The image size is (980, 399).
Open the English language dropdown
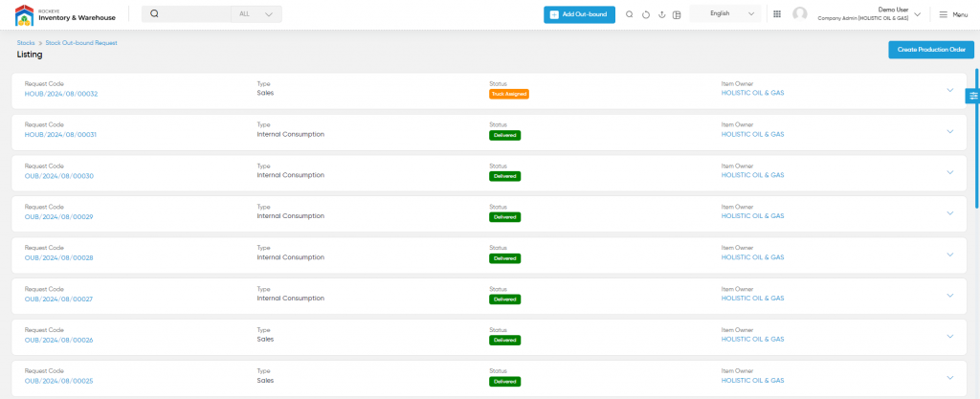[x=725, y=14]
